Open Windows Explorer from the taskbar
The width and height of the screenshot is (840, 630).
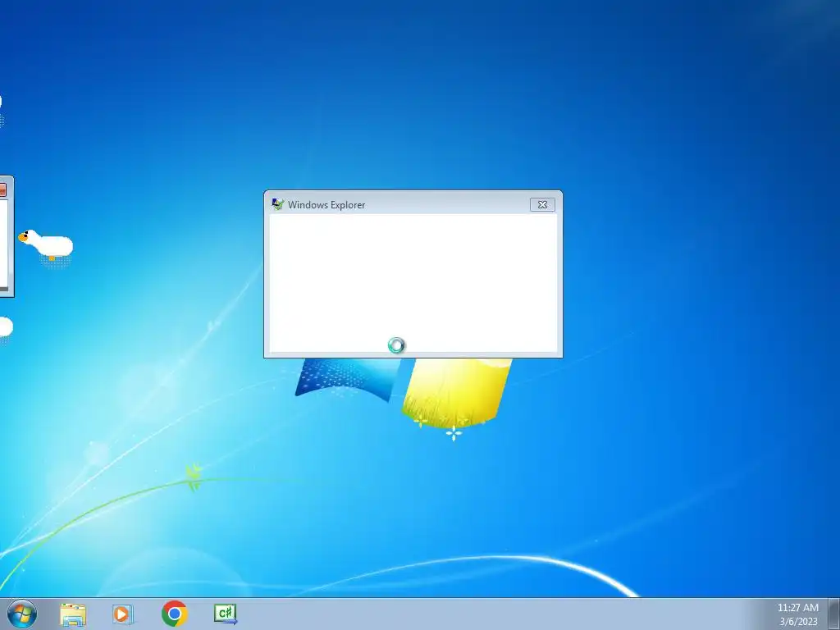tap(73, 614)
